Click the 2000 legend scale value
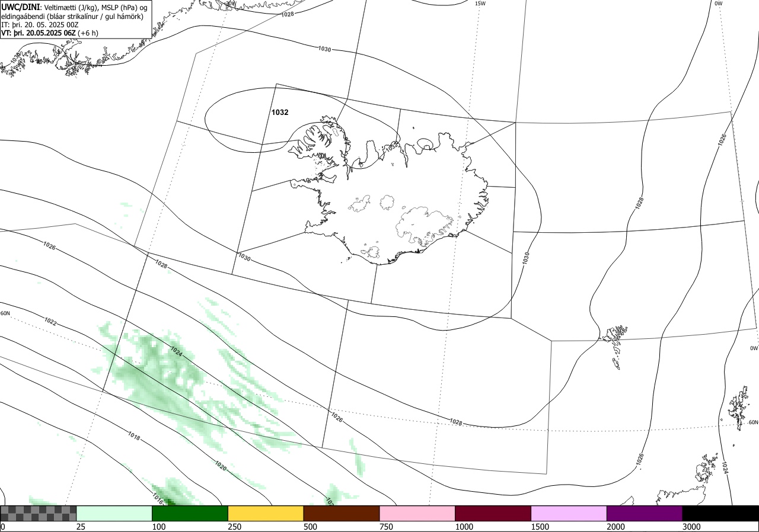Screen dimensions: 759x532 (x=616, y=527)
